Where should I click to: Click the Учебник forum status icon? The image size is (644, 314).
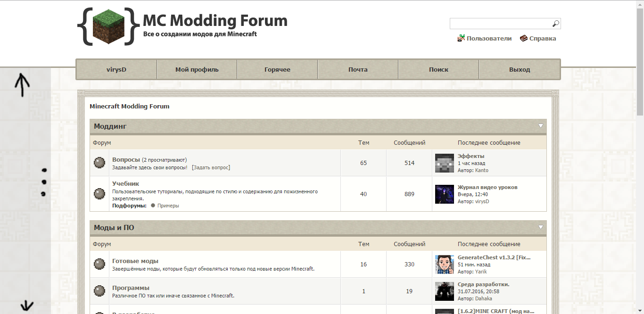pyautogui.click(x=99, y=194)
